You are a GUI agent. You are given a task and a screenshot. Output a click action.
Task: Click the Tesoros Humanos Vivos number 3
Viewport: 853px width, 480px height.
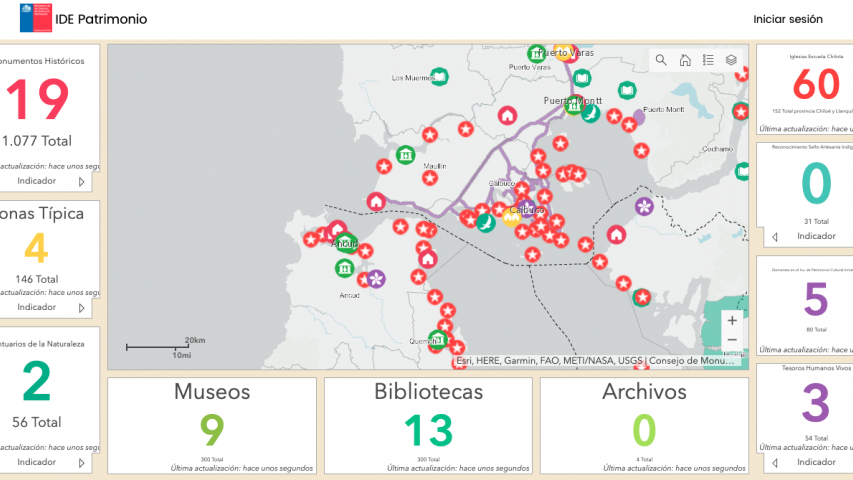pyautogui.click(x=816, y=403)
